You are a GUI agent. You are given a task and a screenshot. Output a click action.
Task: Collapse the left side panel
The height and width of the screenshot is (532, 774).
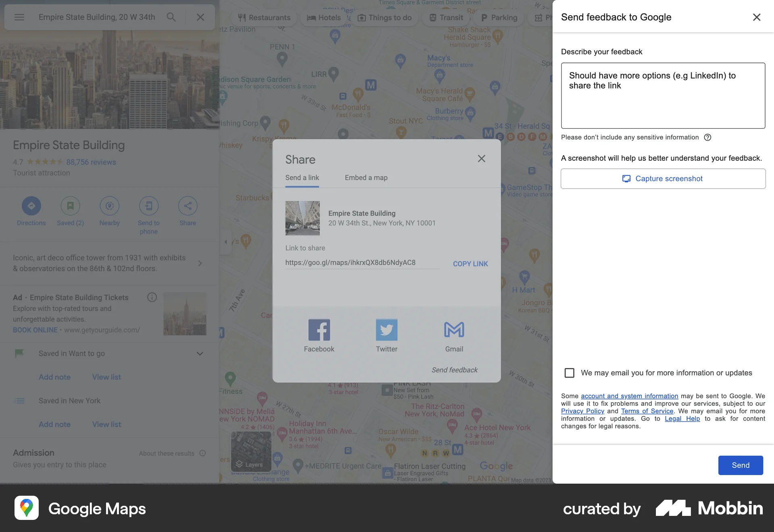click(226, 241)
